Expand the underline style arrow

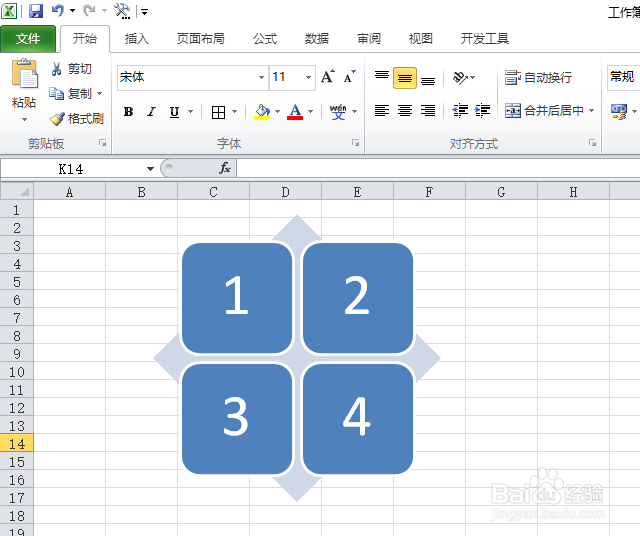click(x=191, y=111)
